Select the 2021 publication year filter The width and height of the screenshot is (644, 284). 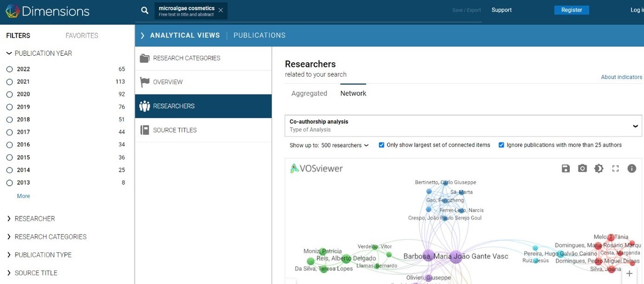pyautogui.click(x=10, y=82)
